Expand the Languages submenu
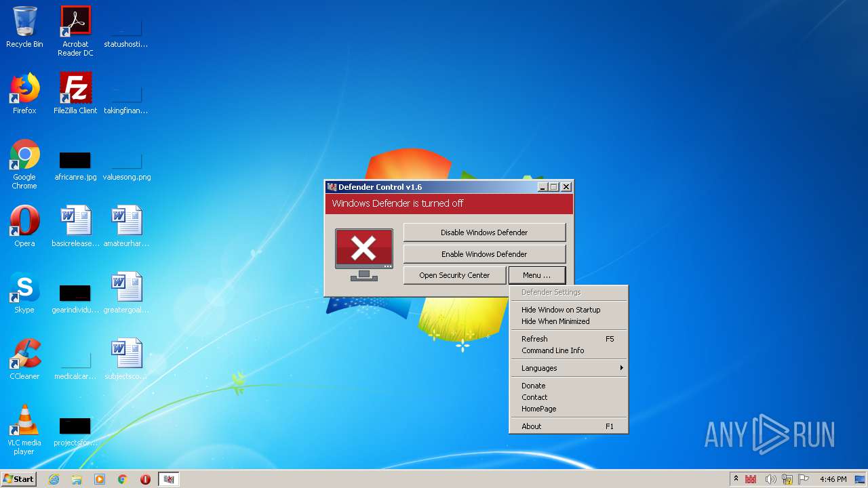The width and height of the screenshot is (868, 488). (x=568, y=368)
